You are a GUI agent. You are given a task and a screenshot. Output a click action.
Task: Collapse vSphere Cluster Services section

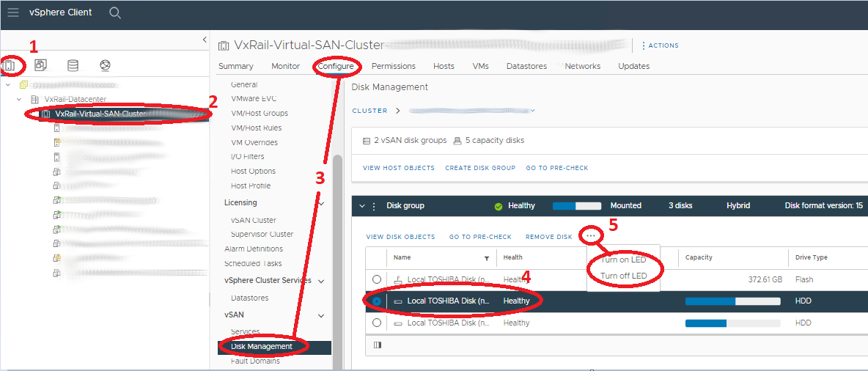322,281
